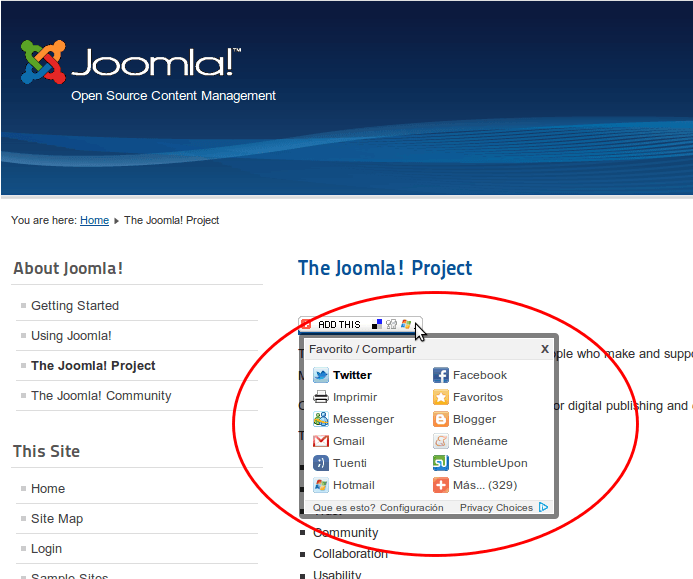Click The Joomla! Project breadcrumb text

click(x=171, y=220)
